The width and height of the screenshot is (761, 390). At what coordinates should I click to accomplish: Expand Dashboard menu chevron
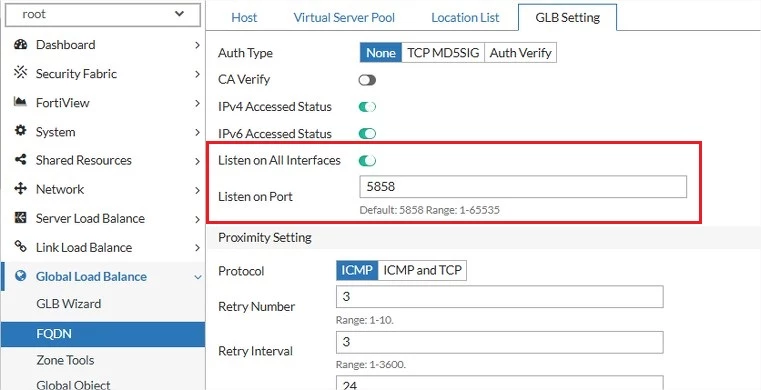coord(197,45)
